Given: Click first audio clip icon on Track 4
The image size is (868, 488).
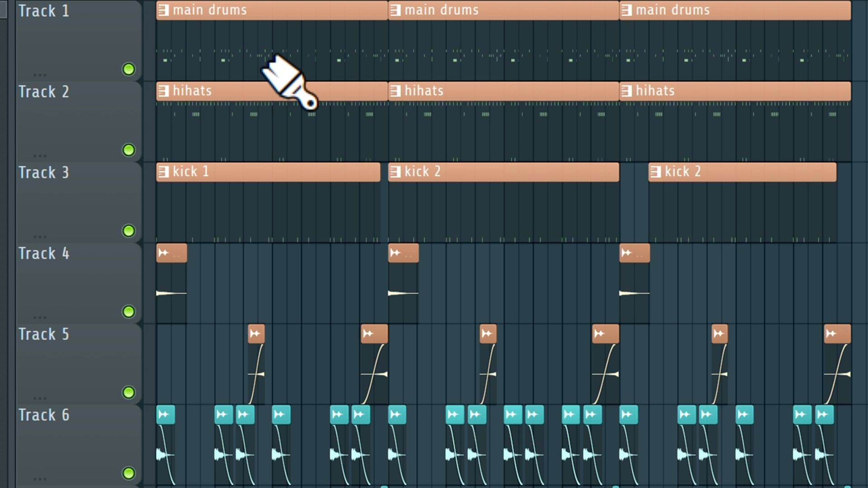Looking at the screenshot, I should [164, 253].
